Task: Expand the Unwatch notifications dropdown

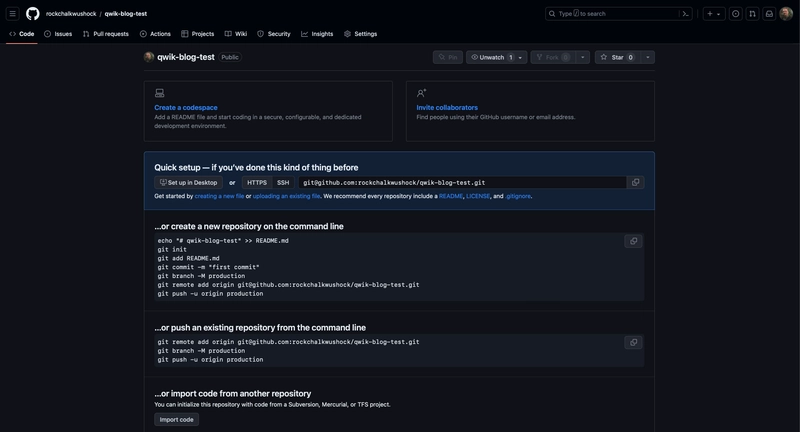Action: (496, 57)
